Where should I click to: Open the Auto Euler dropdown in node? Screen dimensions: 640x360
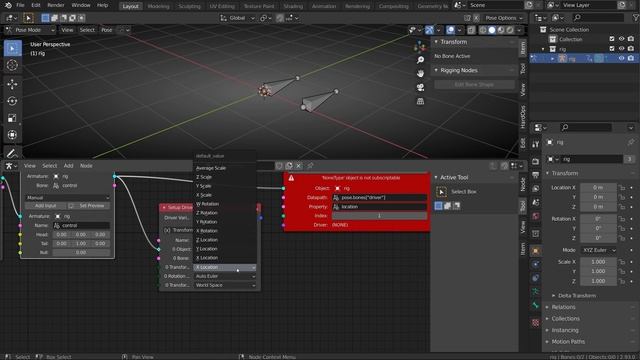tap(225, 276)
